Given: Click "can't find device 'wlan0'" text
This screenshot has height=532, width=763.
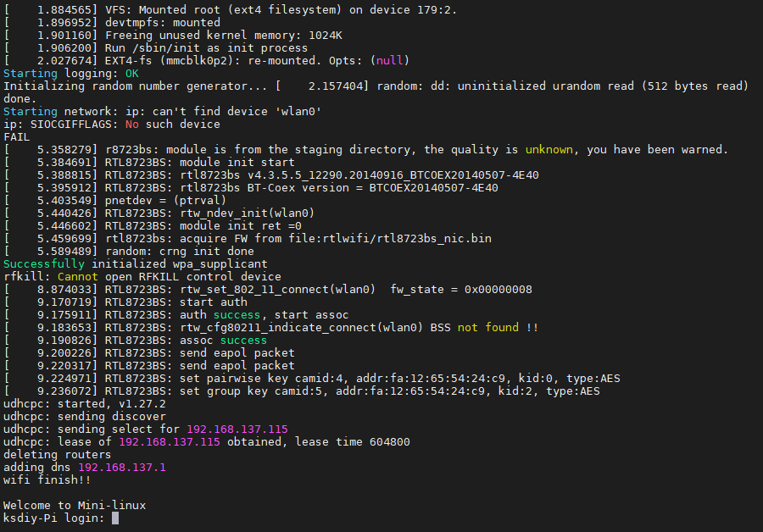Looking at the screenshot, I should 237,112.
